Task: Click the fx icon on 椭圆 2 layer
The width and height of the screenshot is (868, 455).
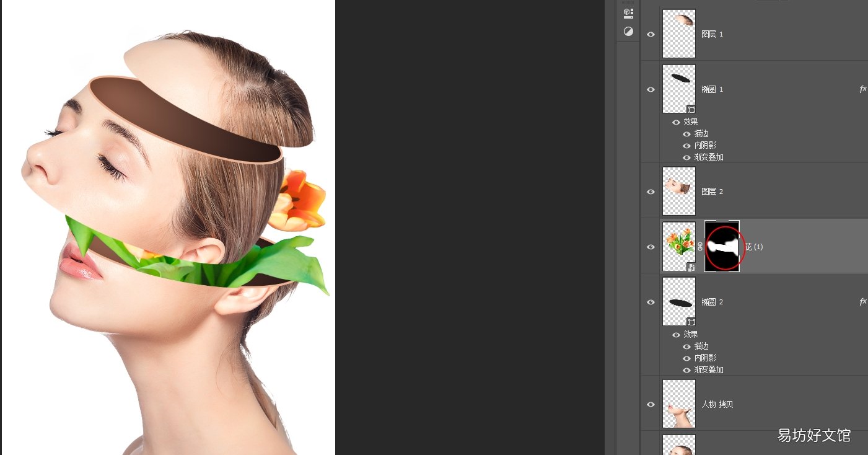Action: 862,302
